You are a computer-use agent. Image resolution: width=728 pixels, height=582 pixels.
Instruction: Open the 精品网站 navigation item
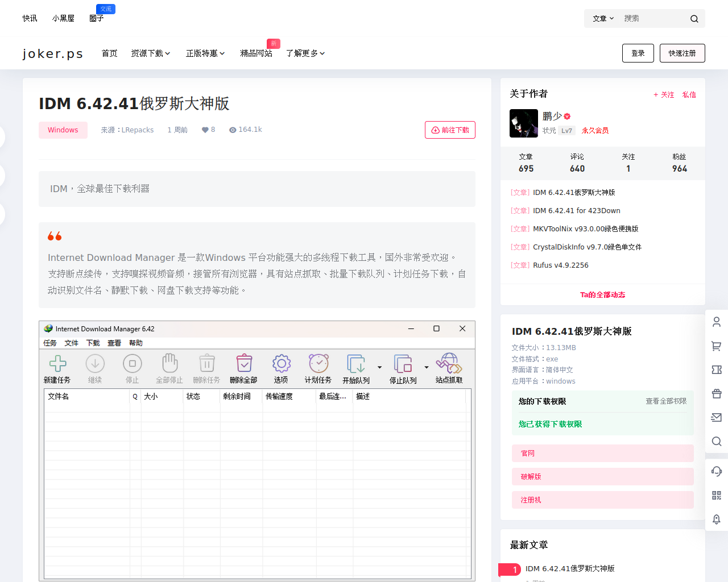[256, 53]
